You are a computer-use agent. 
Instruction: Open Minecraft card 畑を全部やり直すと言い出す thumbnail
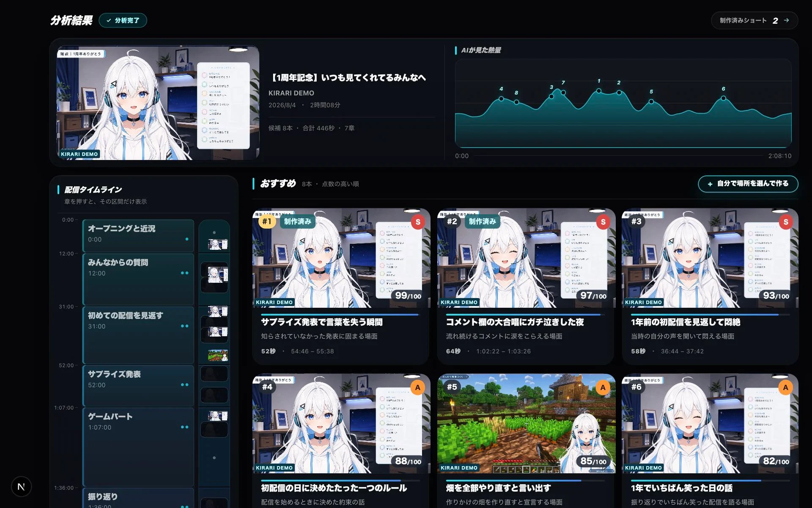(526, 423)
